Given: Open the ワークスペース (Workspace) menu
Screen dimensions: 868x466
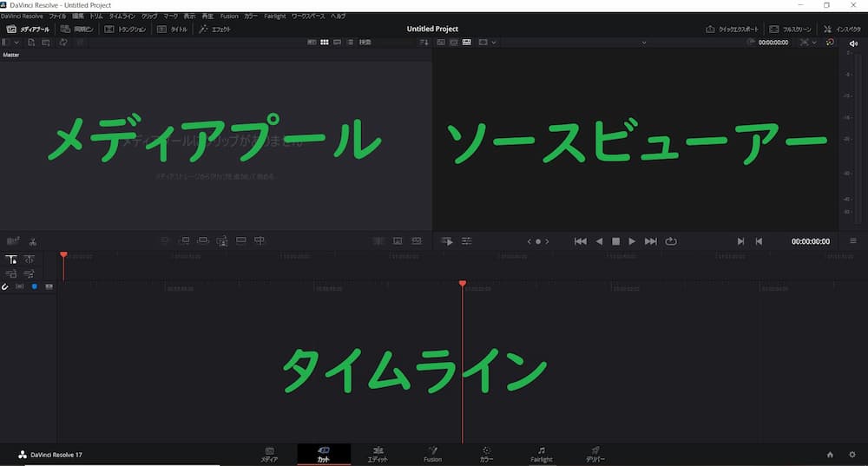Looking at the screenshot, I should [x=308, y=16].
